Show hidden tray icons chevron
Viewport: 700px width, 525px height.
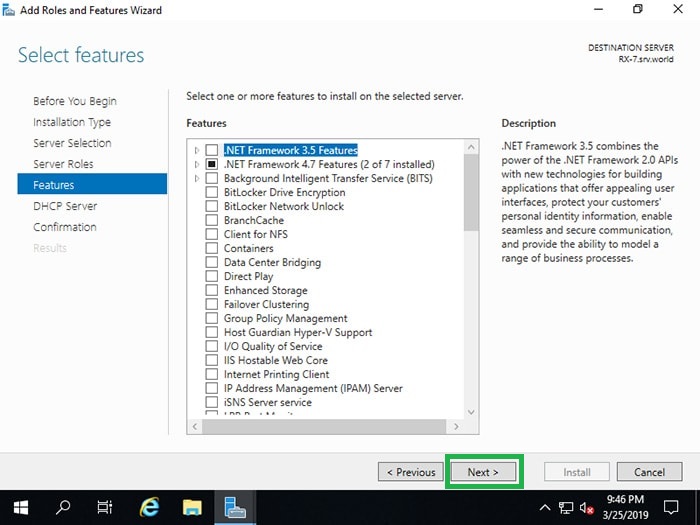[545, 508]
